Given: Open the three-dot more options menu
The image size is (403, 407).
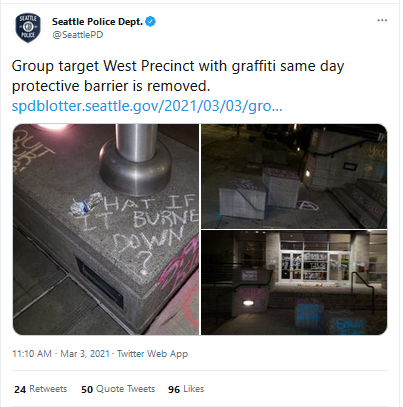Looking at the screenshot, I should (x=382, y=20).
